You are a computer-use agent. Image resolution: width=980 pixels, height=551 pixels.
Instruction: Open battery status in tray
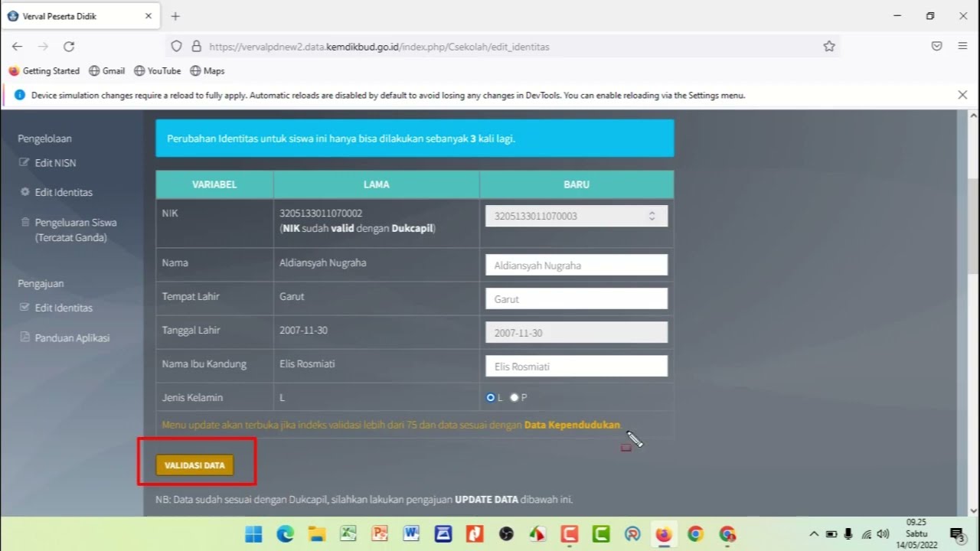pyautogui.click(x=831, y=533)
